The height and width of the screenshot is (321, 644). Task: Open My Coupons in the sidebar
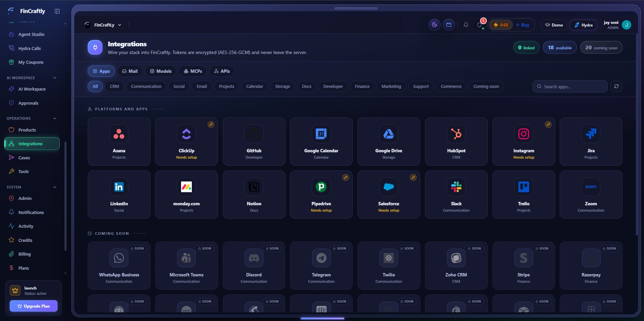coord(31,62)
